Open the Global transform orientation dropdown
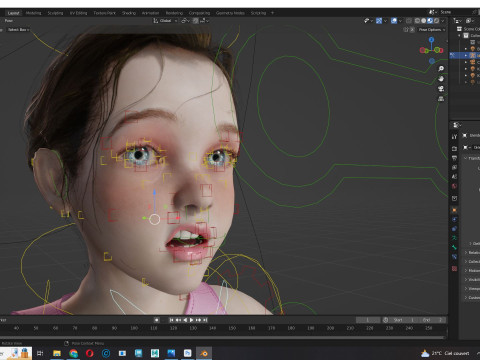Image resolution: width=480 pixels, height=360 pixels. point(165,21)
